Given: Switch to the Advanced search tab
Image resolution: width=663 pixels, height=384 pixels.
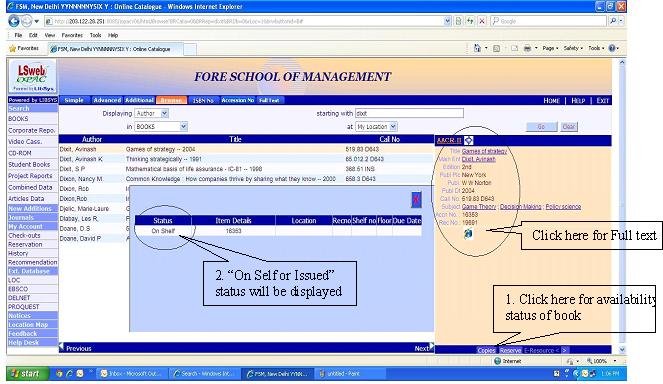Looking at the screenshot, I should coord(107,100).
